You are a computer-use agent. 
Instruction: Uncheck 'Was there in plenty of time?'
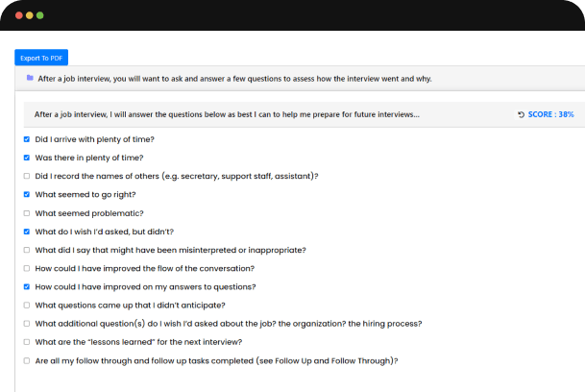tap(27, 158)
